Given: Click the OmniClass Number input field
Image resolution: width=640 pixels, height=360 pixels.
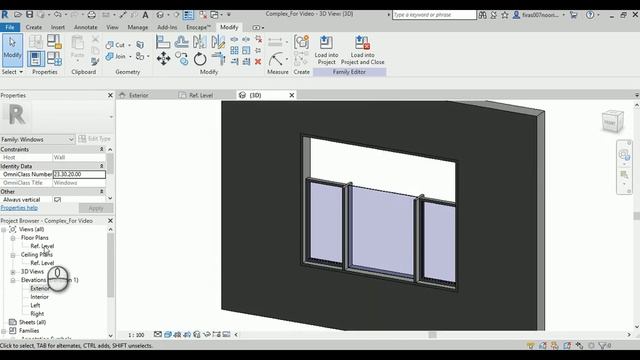Looking at the screenshot, I should (79, 174).
